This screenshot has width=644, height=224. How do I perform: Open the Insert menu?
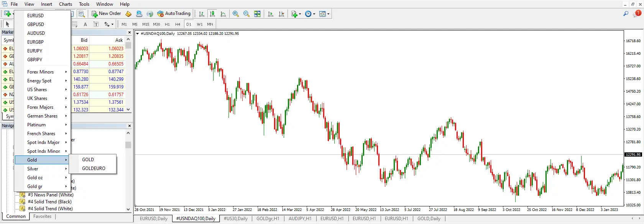coord(47,4)
